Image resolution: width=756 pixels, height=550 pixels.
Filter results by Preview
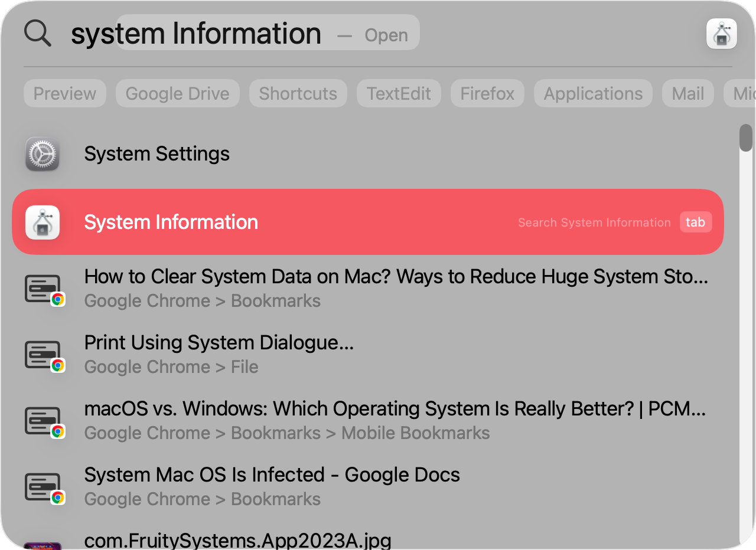coord(64,93)
